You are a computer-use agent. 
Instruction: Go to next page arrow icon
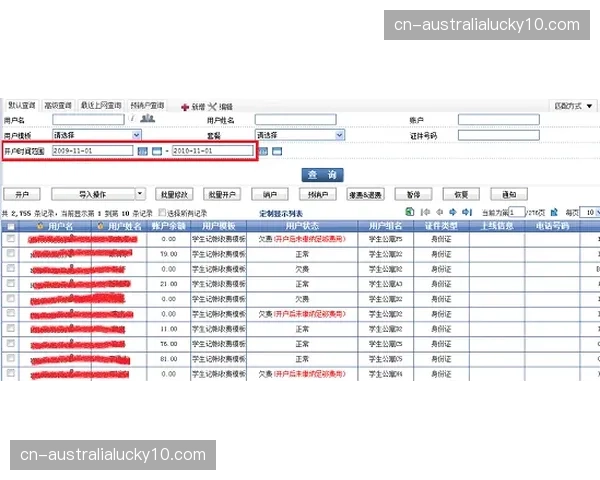453,212
